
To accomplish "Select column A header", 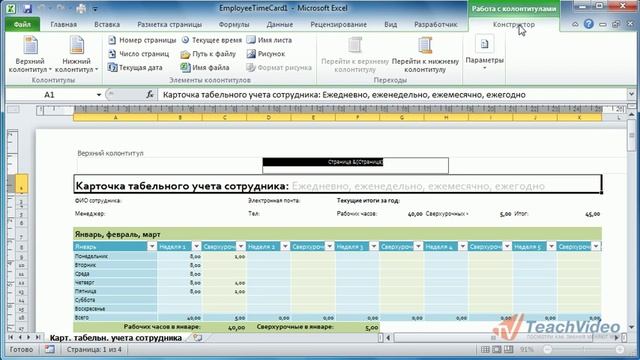I will pos(116,118).
